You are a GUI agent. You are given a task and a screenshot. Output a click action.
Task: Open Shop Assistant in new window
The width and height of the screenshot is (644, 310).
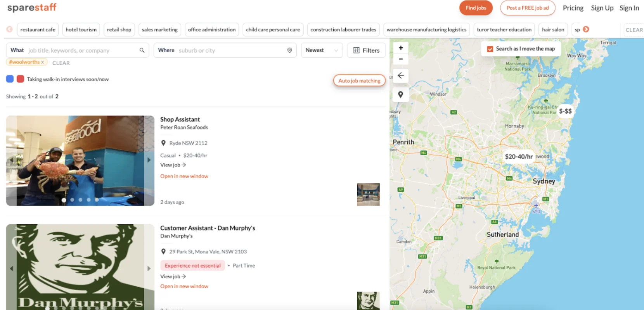184,176
